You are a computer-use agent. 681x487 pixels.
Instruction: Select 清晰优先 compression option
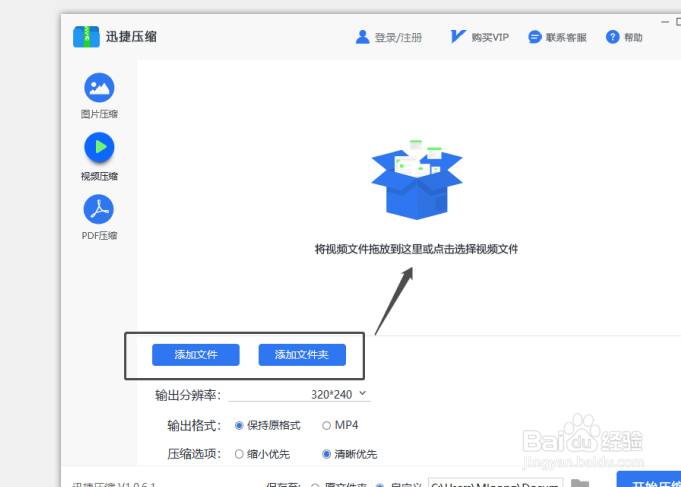coord(350,454)
